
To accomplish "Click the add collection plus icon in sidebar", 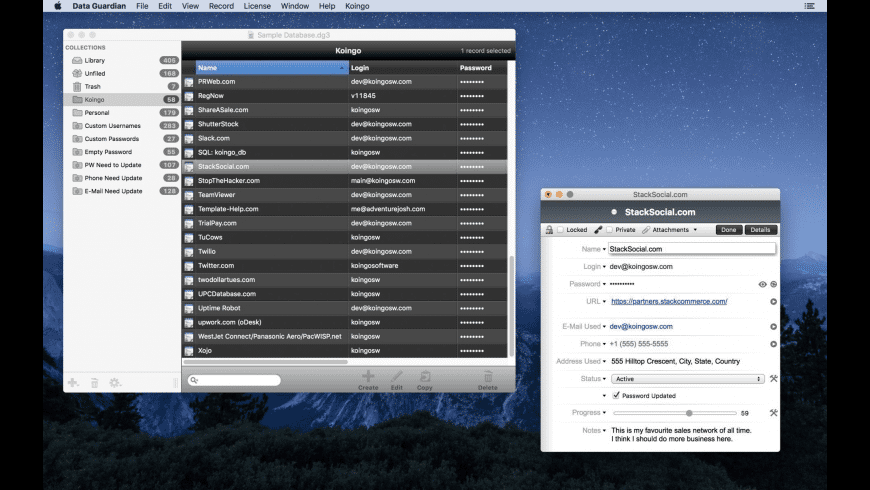I will [72, 383].
